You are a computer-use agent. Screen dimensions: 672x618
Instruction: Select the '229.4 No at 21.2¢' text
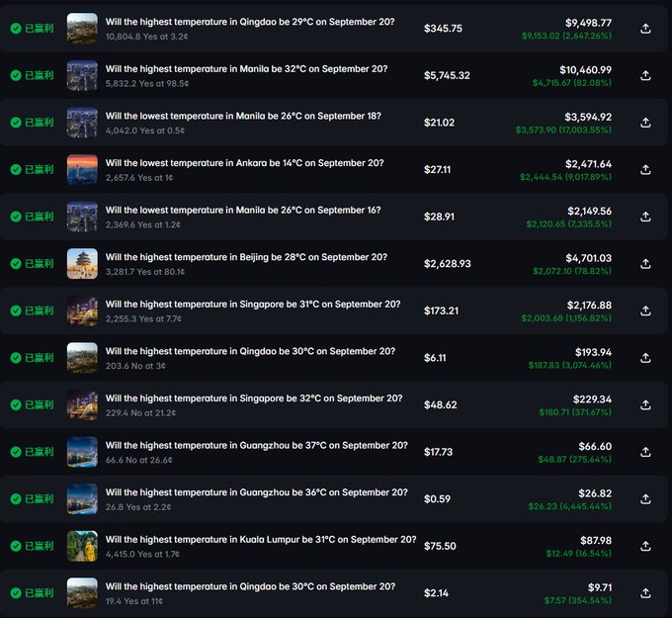click(x=140, y=413)
